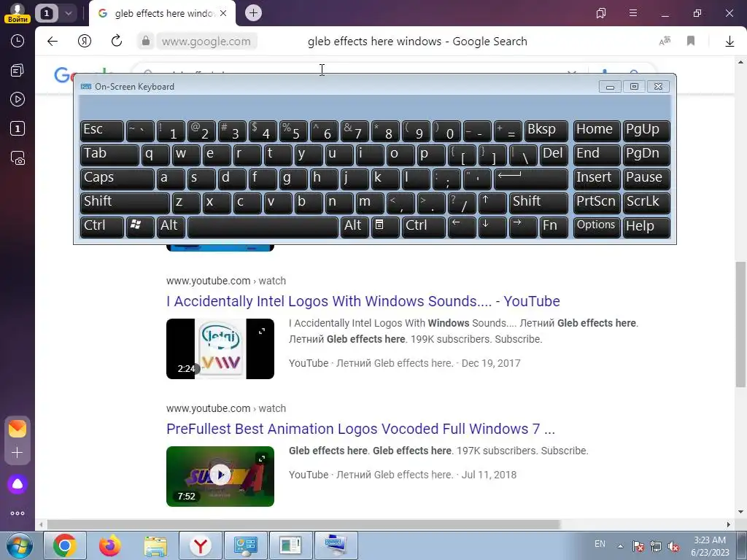The height and width of the screenshot is (560, 747).
Task: Show hidden tray icons arrow
Action: click(x=620, y=546)
